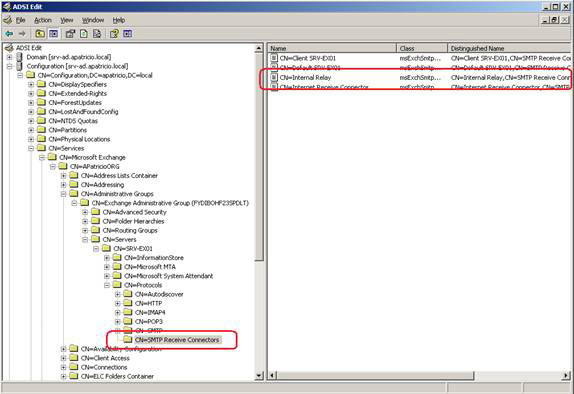Click folder icon of CN=Servers
This screenshot has height=394, width=574.
(x=96, y=239)
